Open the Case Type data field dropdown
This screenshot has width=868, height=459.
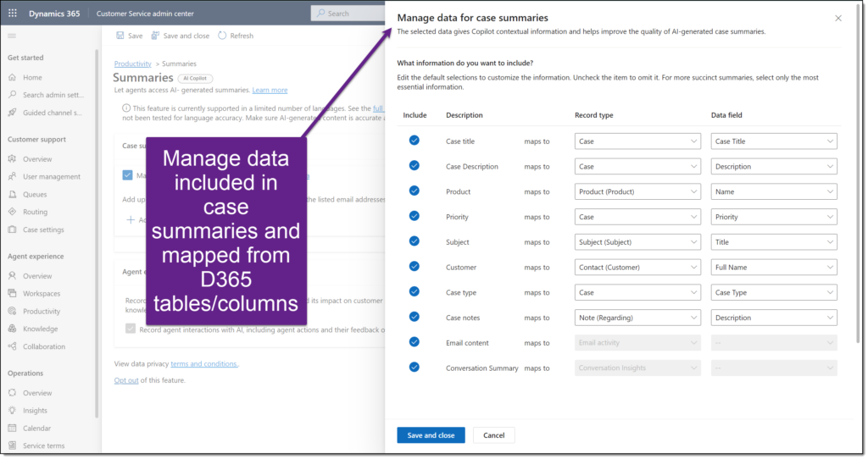coord(774,292)
